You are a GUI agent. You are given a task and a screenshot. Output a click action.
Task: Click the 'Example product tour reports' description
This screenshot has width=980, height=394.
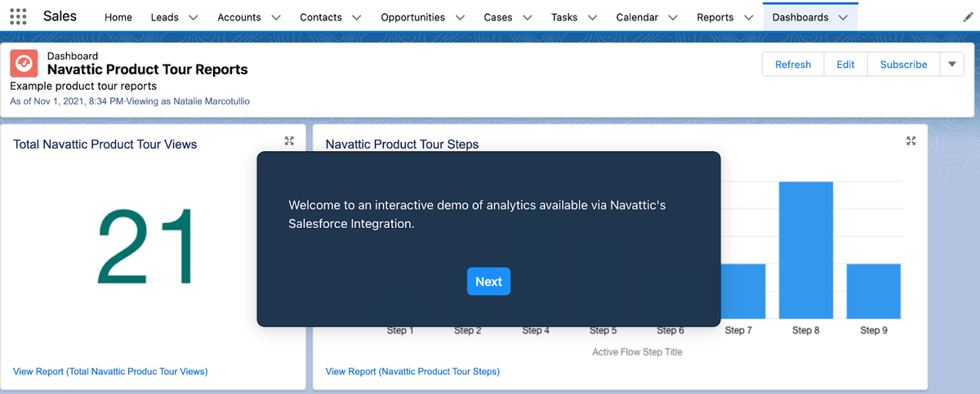(83, 86)
